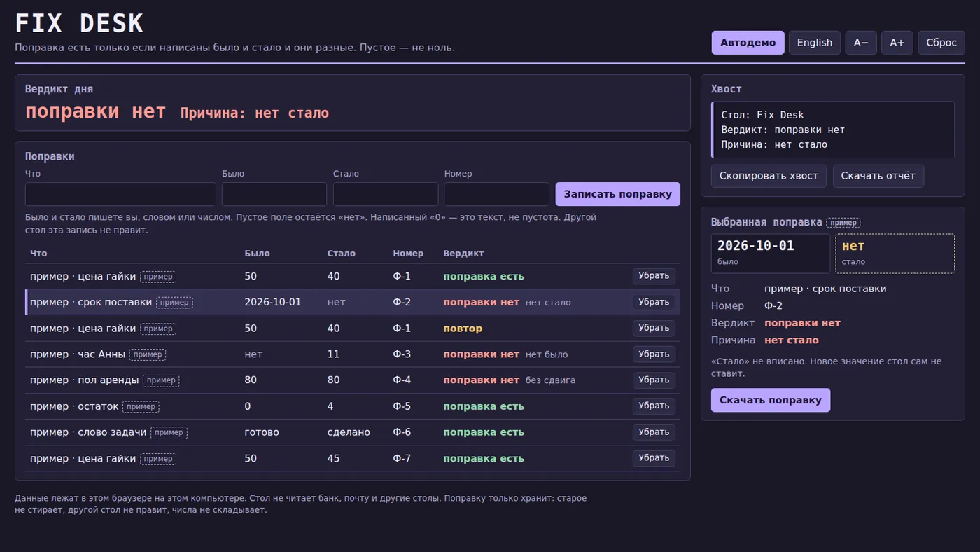
Task: Click Стол: Fix Desk line in Хвост
Action: click(x=763, y=115)
